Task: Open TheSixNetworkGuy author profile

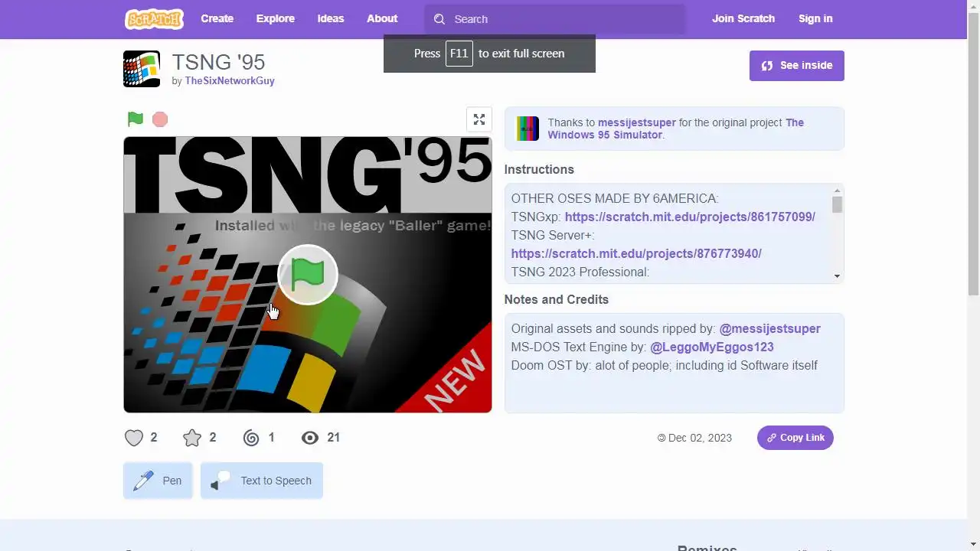Action: (230, 80)
